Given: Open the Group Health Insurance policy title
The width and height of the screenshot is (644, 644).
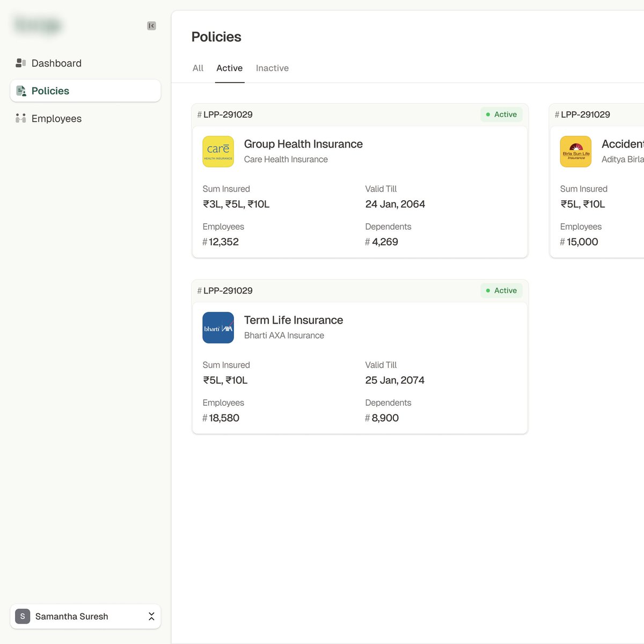Looking at the screenshot, I should click(x=303, y=144).
